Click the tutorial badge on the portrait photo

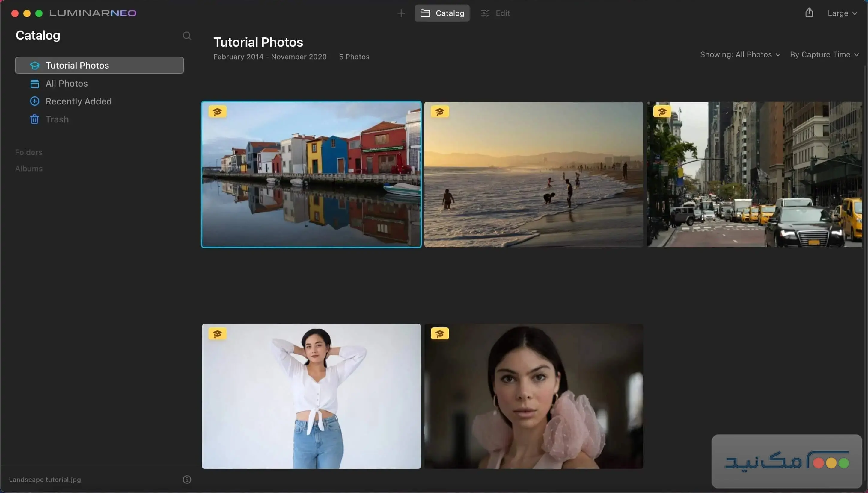point(440,333)
